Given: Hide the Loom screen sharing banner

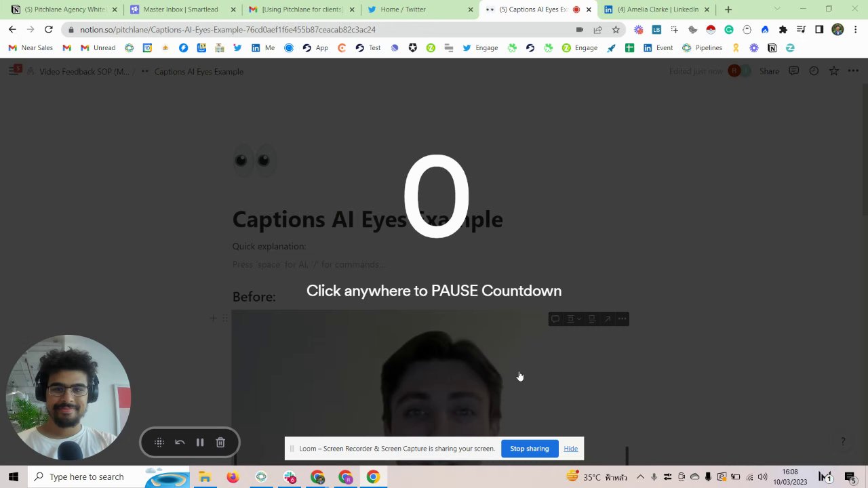Looking at the screenshot, I should point(571,449).
